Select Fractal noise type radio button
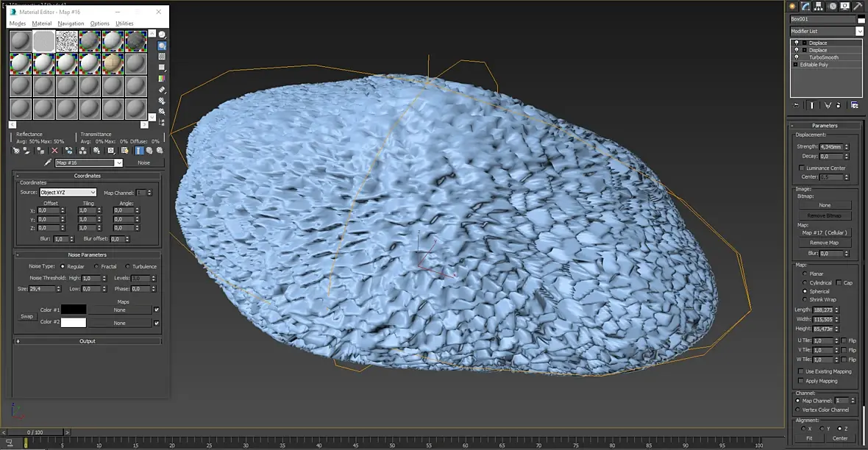Screen dimensions: 868x450 coord(97,266)
